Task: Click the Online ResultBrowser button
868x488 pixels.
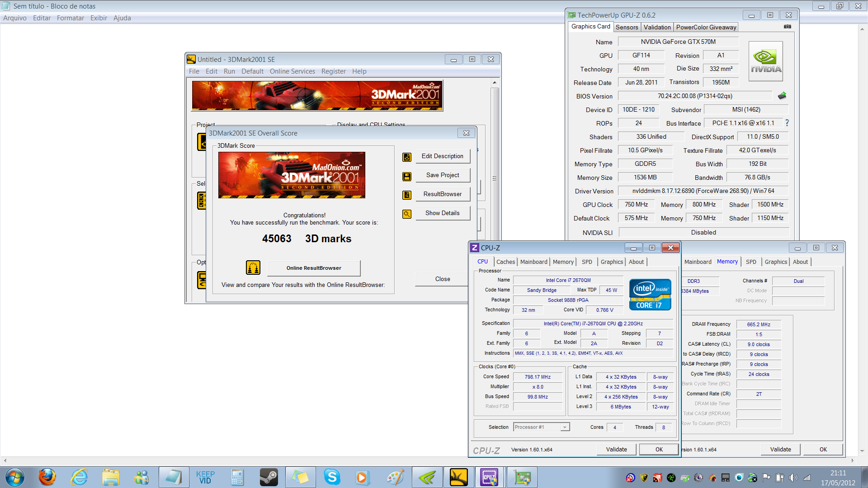Action: click(x=314, y=268)
